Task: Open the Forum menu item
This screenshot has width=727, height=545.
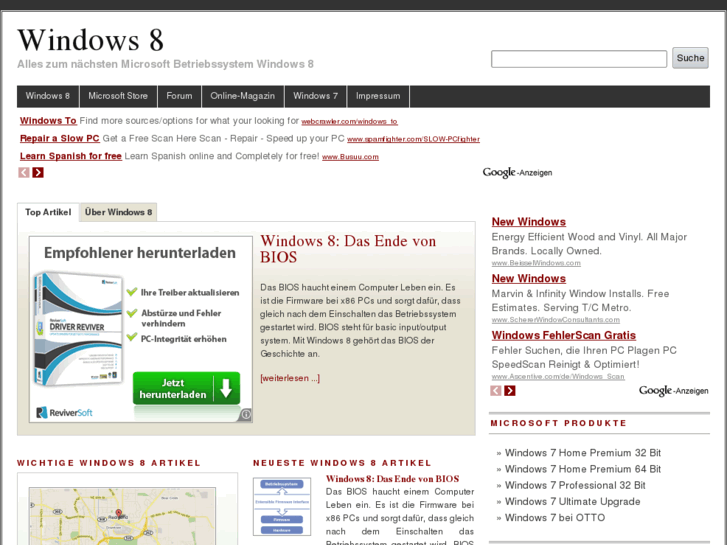Action: tap(179, 96)
